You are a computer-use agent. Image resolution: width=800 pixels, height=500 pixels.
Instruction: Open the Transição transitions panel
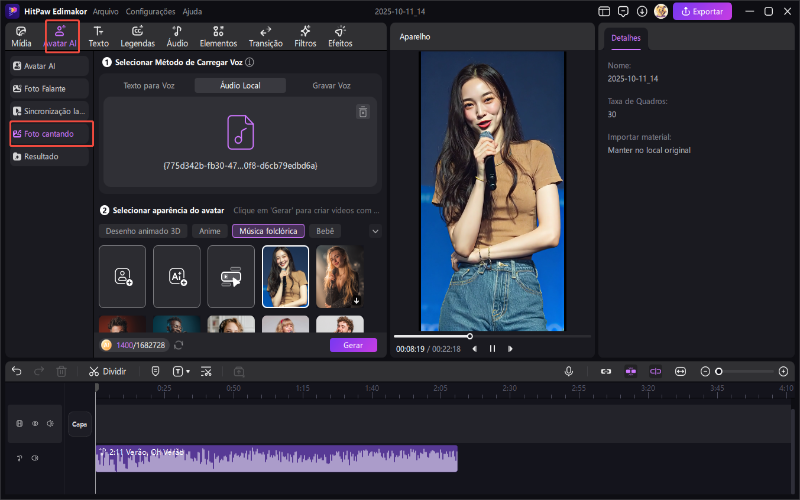coord(265,37)
